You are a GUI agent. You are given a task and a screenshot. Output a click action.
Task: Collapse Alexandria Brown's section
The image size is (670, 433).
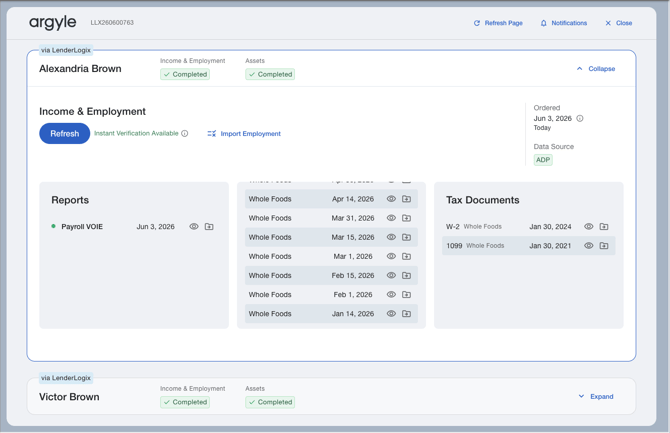pyautogui.click(x=596, y=69)
